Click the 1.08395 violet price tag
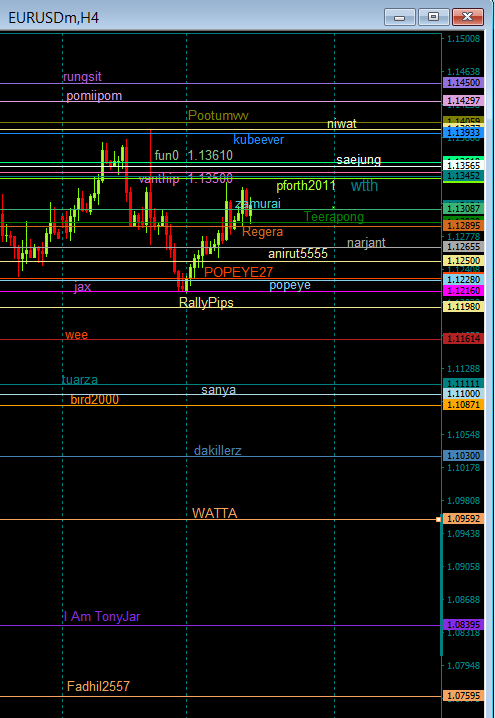This screenshot has width=495, height=718. [x=463, y=625]
